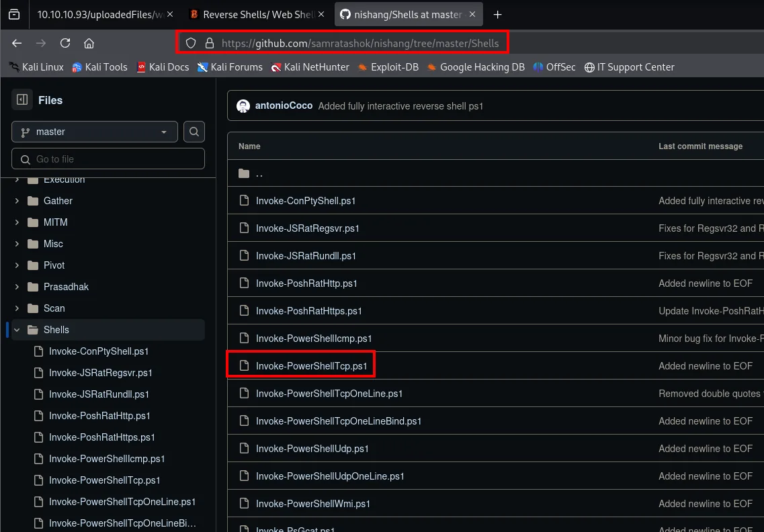Open Invoke-PoshRatHttp.ps1 in file table
The width and height of the screenshot is (764, 532).
306,283
